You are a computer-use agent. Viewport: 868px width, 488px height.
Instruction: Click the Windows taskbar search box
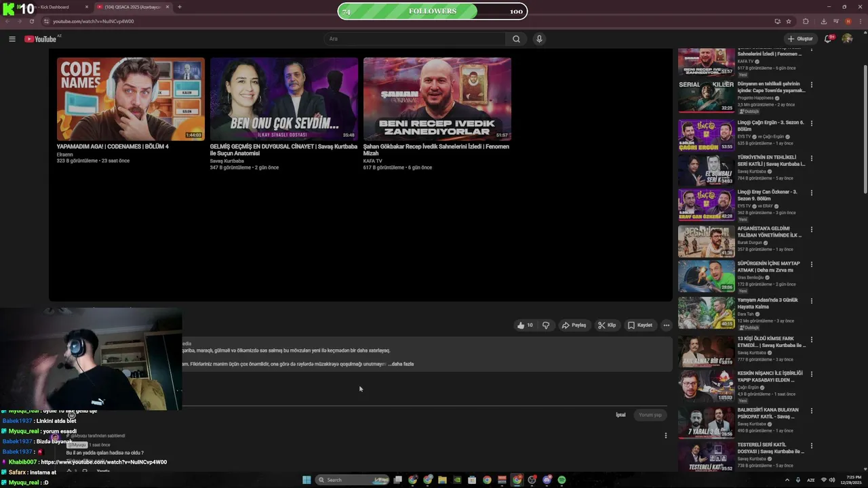pos(353,480)
